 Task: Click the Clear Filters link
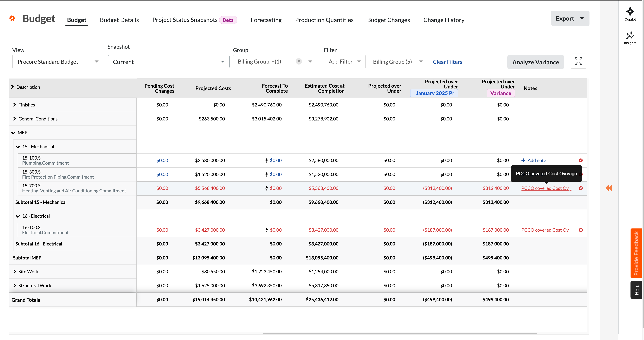[x=448, y=62]
